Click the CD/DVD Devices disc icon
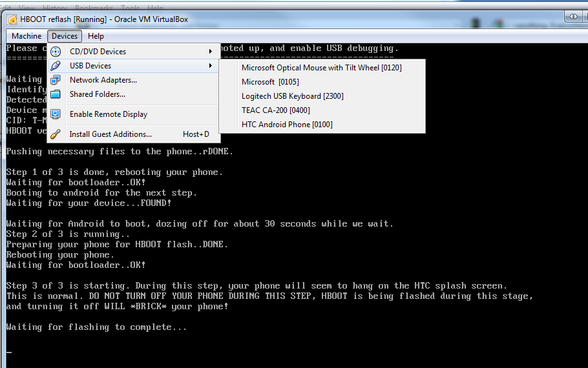 click(56, 52)
